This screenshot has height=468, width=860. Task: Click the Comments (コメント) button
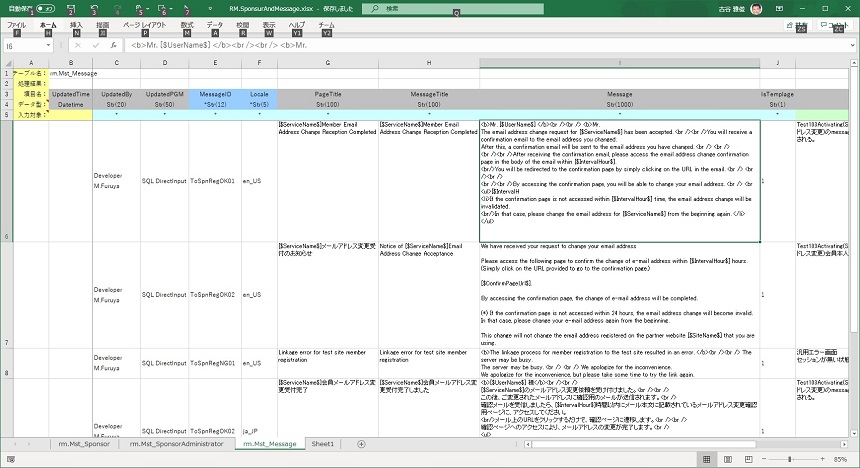[834, 25]
